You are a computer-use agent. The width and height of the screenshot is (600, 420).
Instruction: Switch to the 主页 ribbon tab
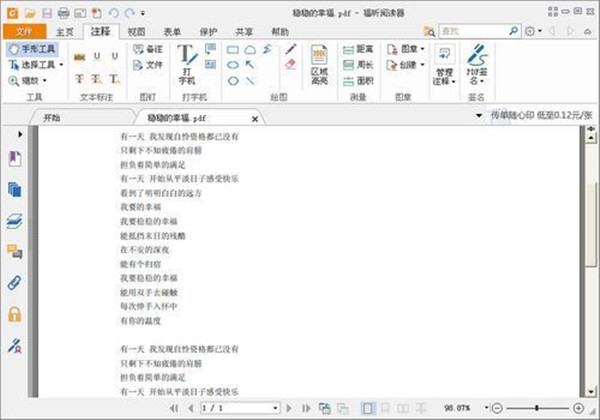tap(64, 32)
